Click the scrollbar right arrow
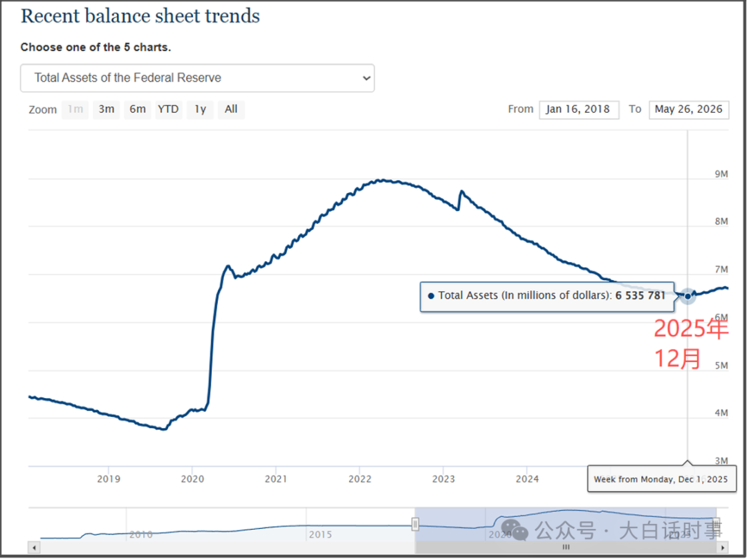747x560 pixels. (723, 548)
